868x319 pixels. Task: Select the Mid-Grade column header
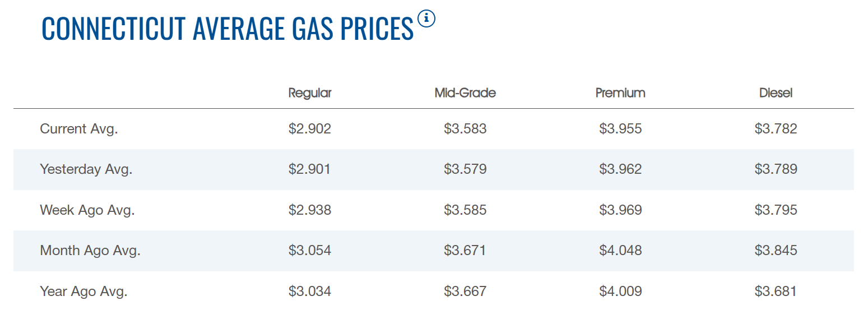[465, 93]
